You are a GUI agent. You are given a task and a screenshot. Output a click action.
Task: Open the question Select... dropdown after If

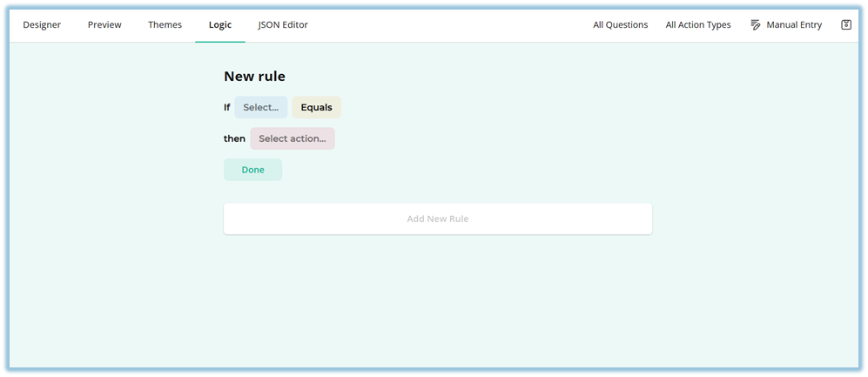[260, 108]
